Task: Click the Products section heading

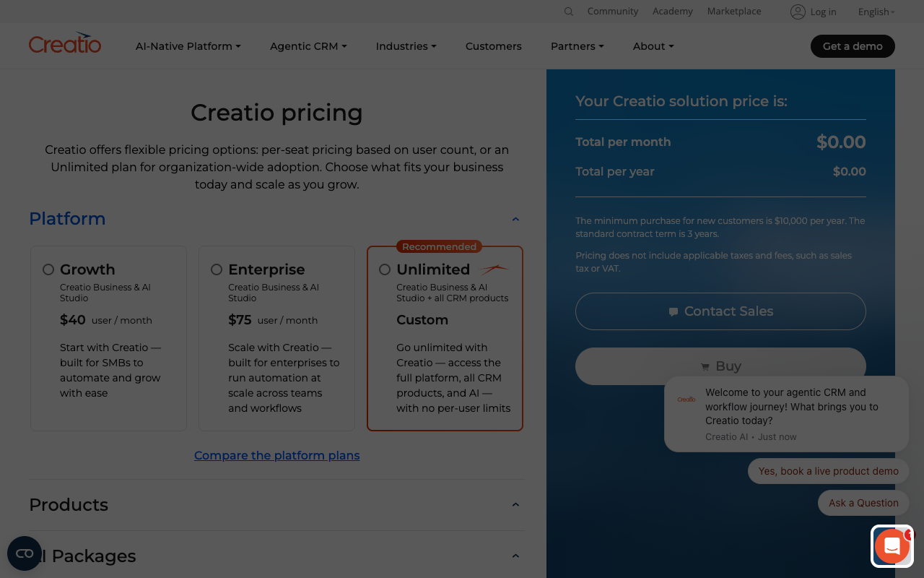Action: 69,504
